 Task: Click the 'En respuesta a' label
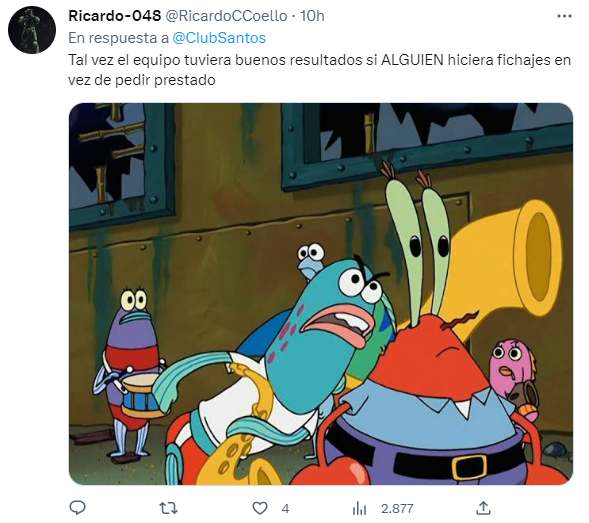coord(118,38)
